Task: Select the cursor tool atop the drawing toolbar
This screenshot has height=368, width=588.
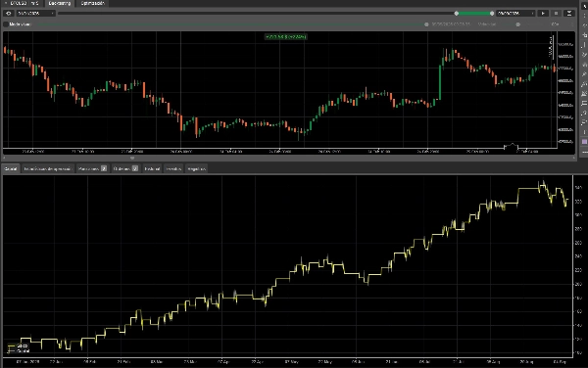Action: (584, 7)
